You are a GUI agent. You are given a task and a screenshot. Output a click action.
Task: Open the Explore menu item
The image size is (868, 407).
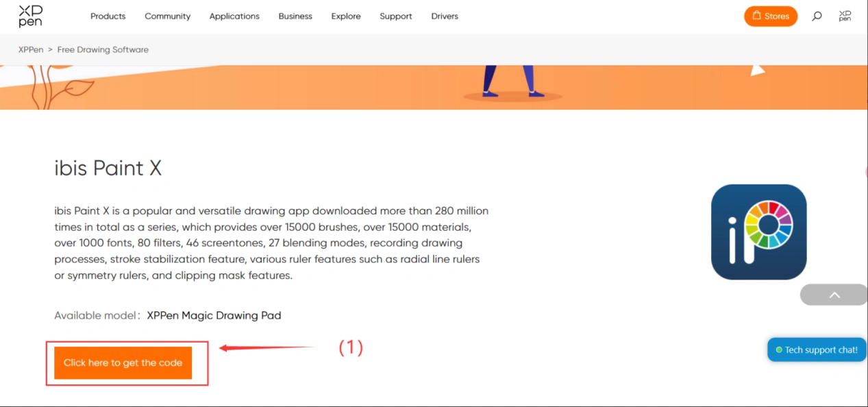tap(346, 16)
